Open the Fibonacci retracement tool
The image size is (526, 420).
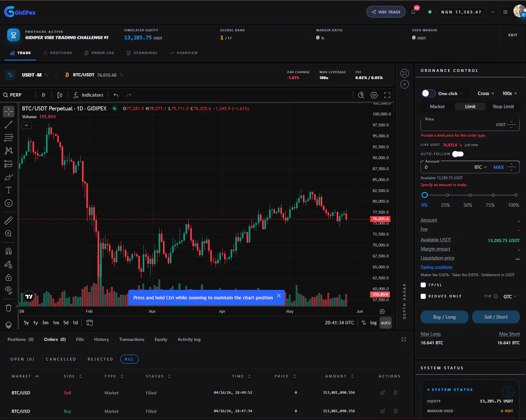(x=8, y=138)
